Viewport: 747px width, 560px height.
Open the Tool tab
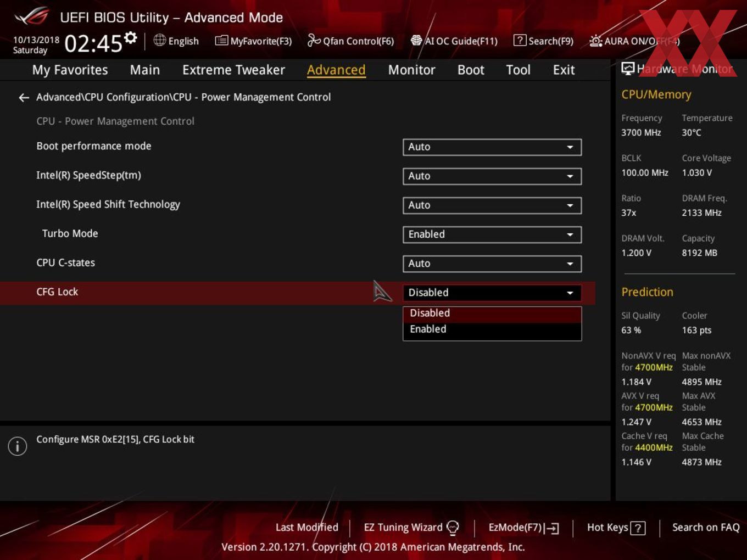[518, 70]
